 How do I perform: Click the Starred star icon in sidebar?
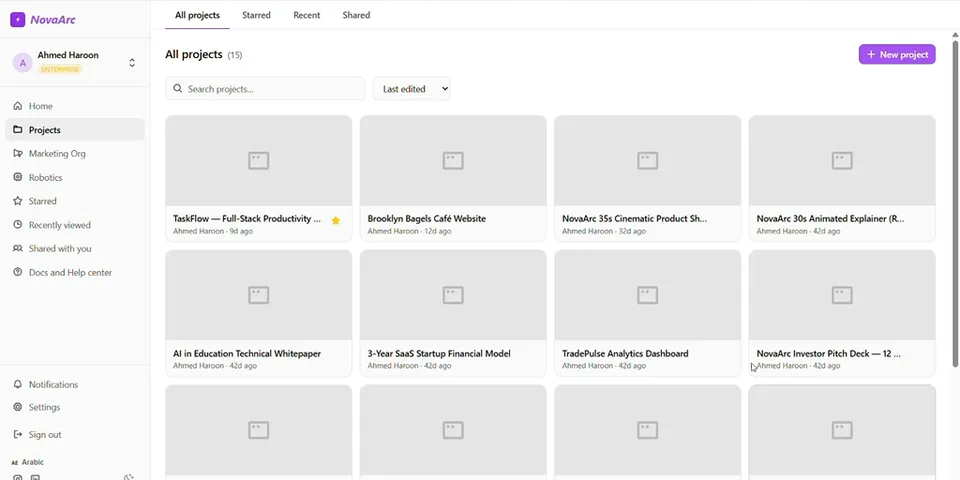[18, 201]
